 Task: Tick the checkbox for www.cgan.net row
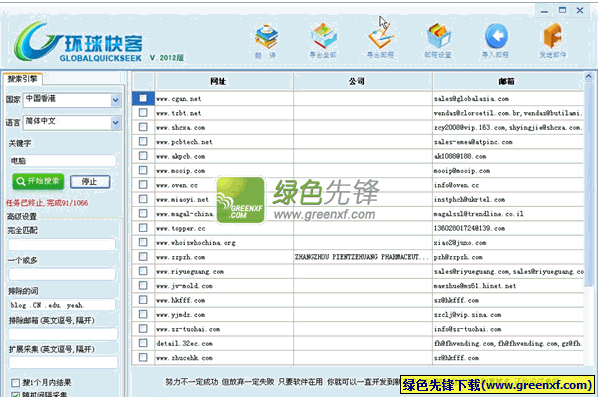(x=143, y=98)
